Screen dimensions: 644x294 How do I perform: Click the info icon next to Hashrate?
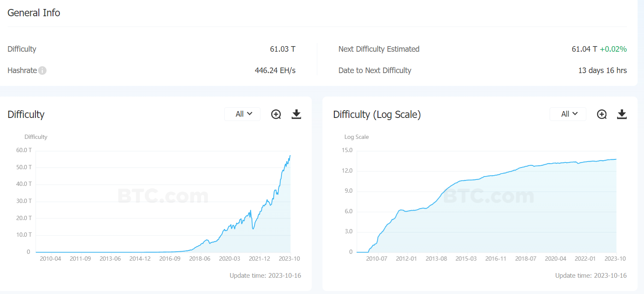pyautogui.click(x=42, y=71)
